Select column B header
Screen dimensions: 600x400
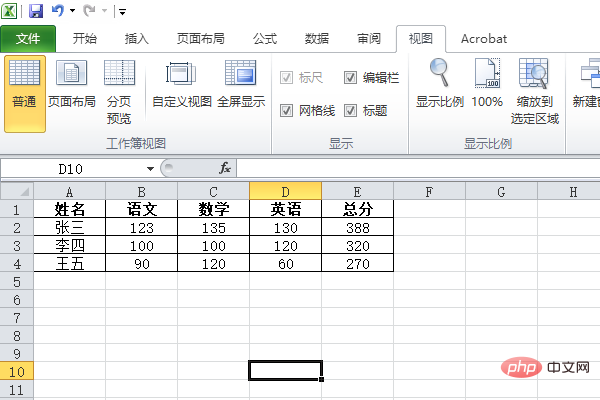click(142, 191)
